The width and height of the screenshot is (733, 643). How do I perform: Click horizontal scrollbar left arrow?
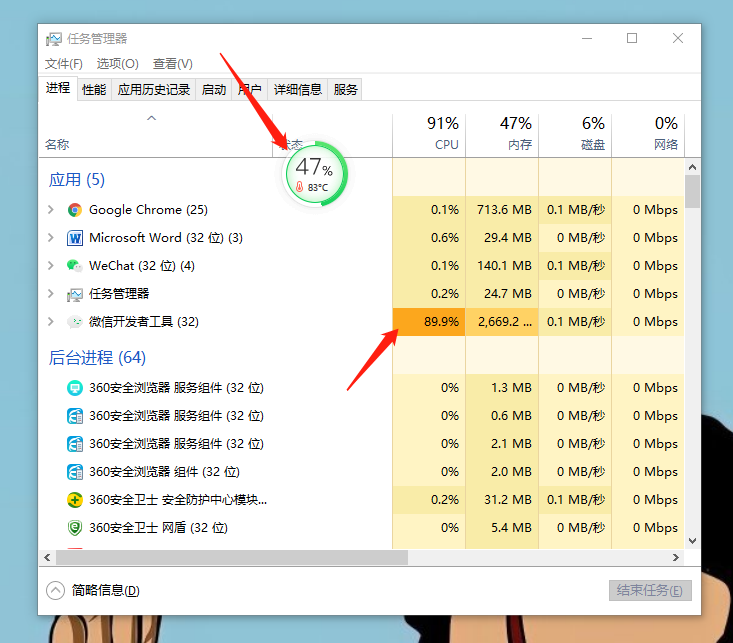(47, 557)
